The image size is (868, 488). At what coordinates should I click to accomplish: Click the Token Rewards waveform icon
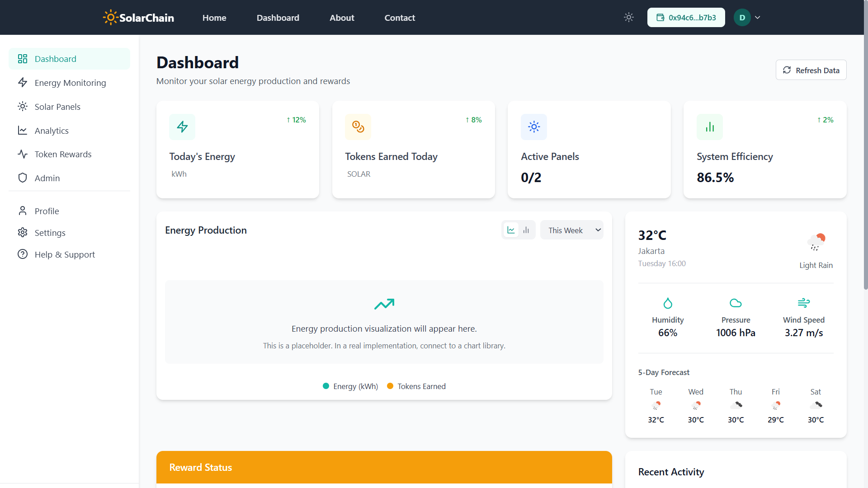[x=23, y=154]
